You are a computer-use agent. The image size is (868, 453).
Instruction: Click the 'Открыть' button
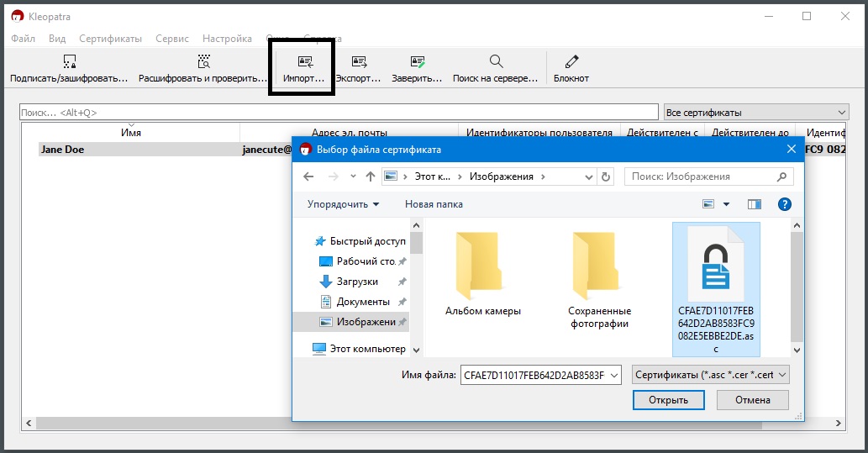pyautogui.click(x=668, y=400)
